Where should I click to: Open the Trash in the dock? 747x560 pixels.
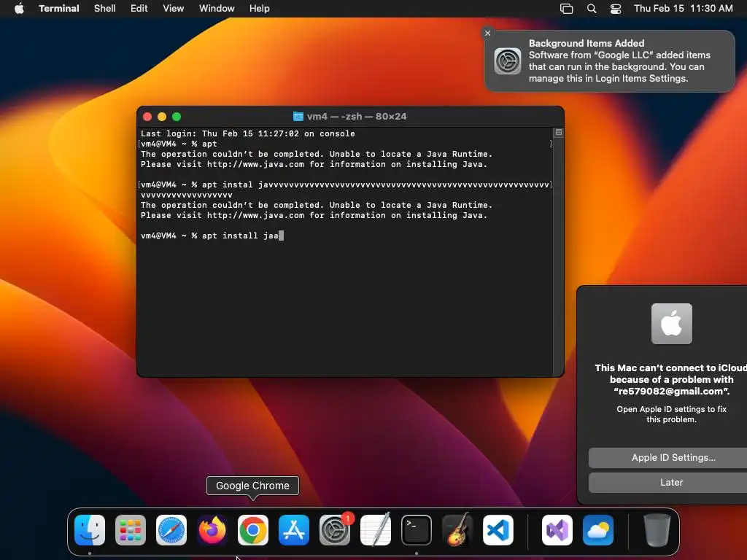coord(657,529)
